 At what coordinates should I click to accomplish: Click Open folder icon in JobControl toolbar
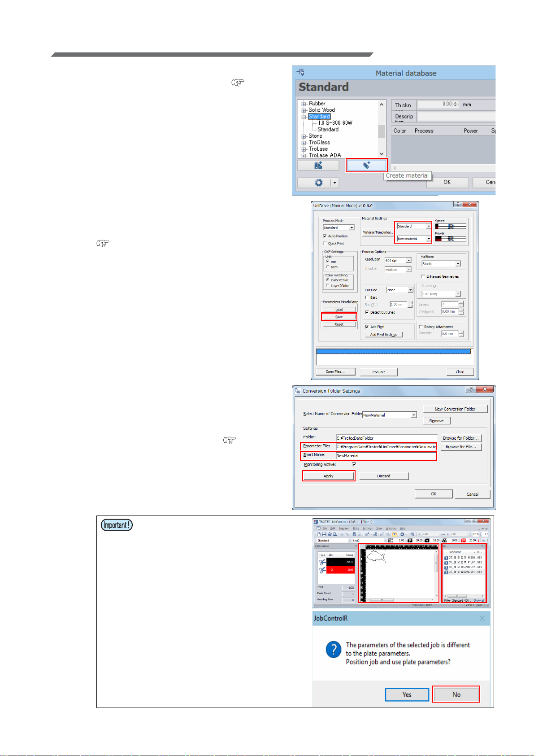point(330,534)
